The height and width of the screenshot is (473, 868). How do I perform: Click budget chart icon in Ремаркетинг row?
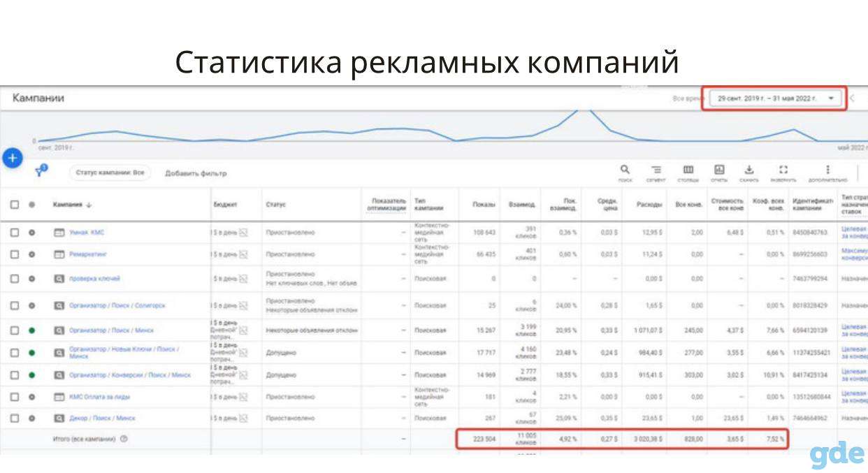[x=244, y=254]
